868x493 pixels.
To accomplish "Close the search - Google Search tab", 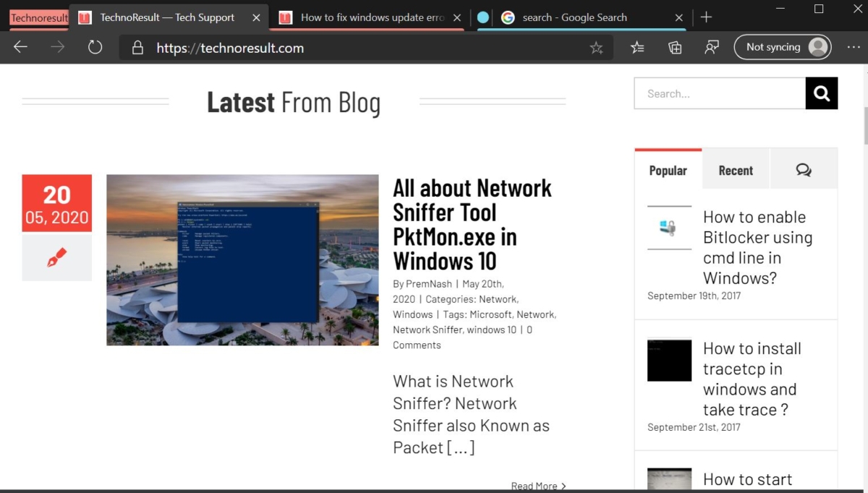I will [x=678, y=17].
